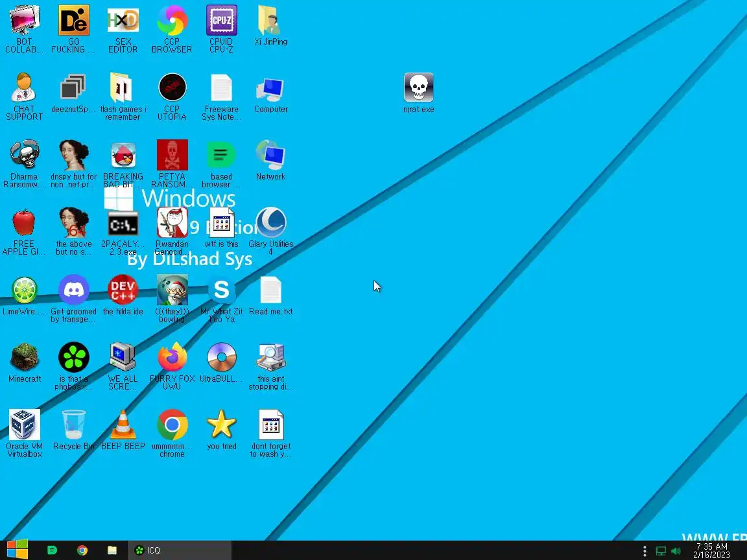The height and width of the screenshot is (560, 747).
Task: Click the ICQ flower is that a phobos icon
Action: pos(73,357)
